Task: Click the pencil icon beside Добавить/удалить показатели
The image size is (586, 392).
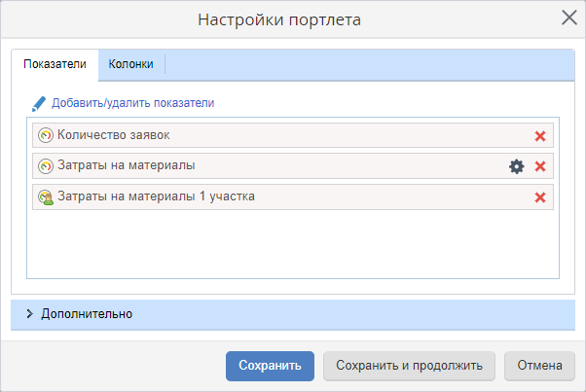Action: [39, 102]
